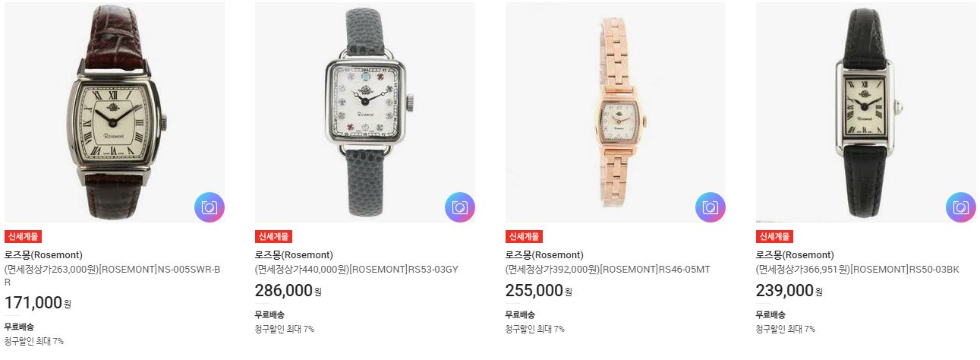Viewport: 980px width, 360px height.
Task: Click camera search icon on black-strap watch
Action: coord(960,207)
